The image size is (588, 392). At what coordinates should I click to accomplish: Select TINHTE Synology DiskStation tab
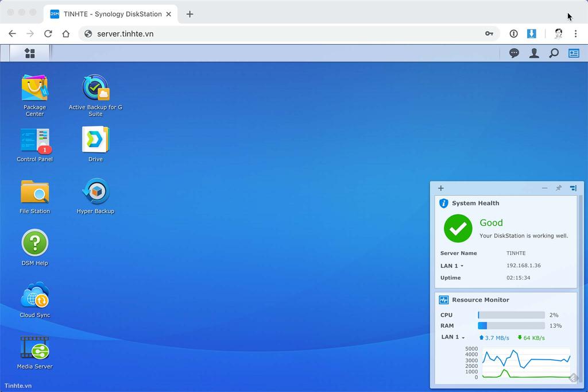pos(111,14)
